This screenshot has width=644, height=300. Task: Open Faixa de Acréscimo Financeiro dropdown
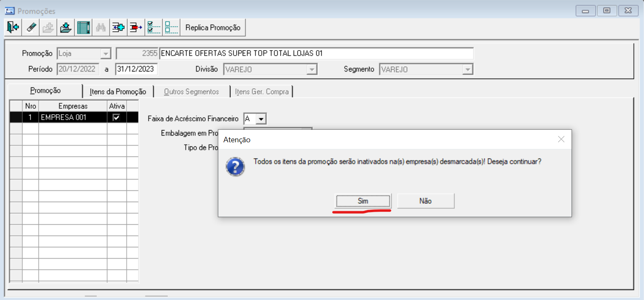point(261,119)
